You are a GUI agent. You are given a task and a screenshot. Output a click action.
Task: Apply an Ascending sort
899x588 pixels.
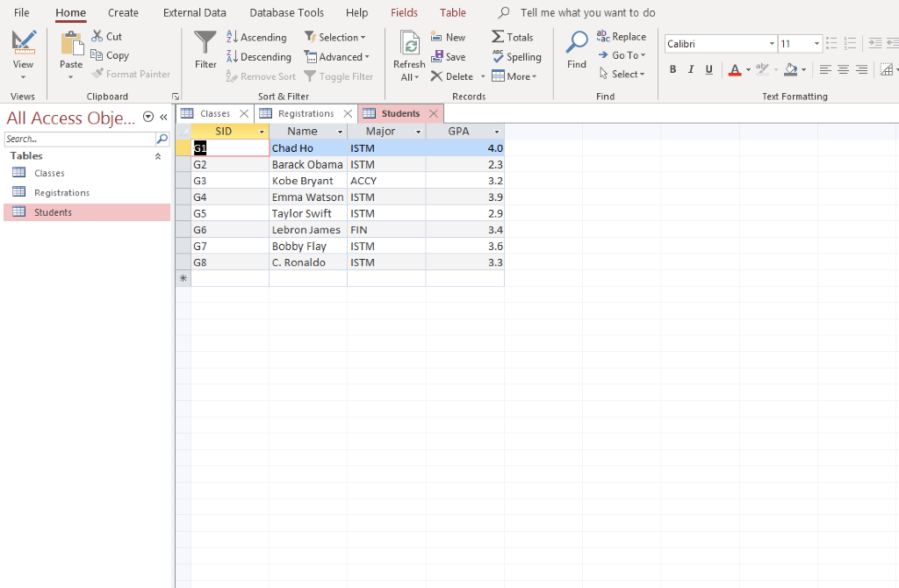coord(256,37)
